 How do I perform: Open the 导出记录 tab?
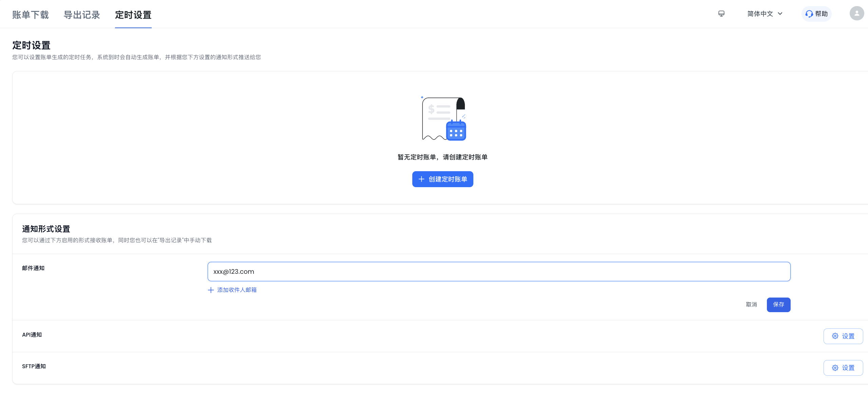[82, 15]
